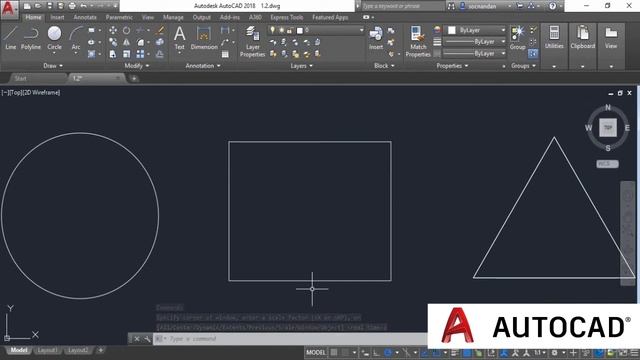
Task: Open the Help question mark icon
Action: point(552,6)
